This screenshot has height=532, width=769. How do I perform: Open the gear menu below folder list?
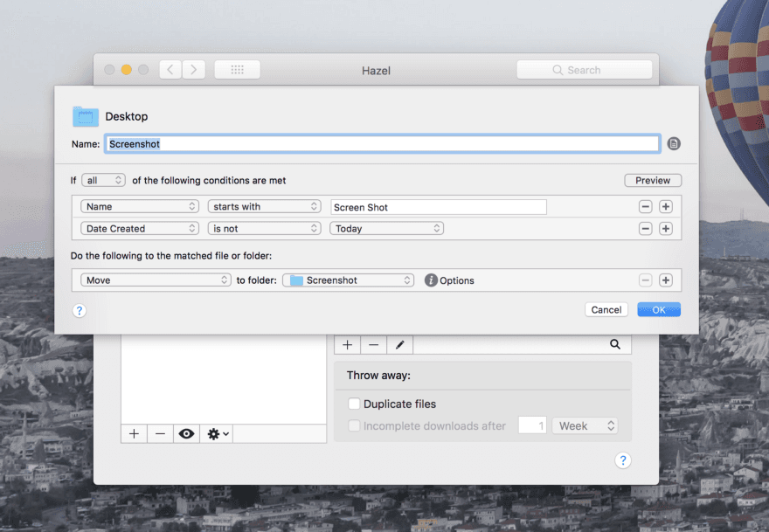pyautogui.click(x=216, y=433)
